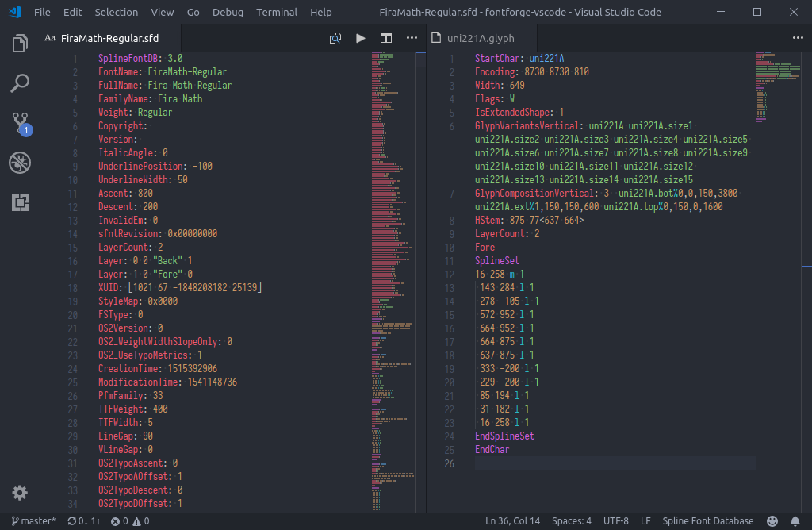
Task: Click the 'UnderlinePosition: -100' line
Action: (x=155, y=167)
